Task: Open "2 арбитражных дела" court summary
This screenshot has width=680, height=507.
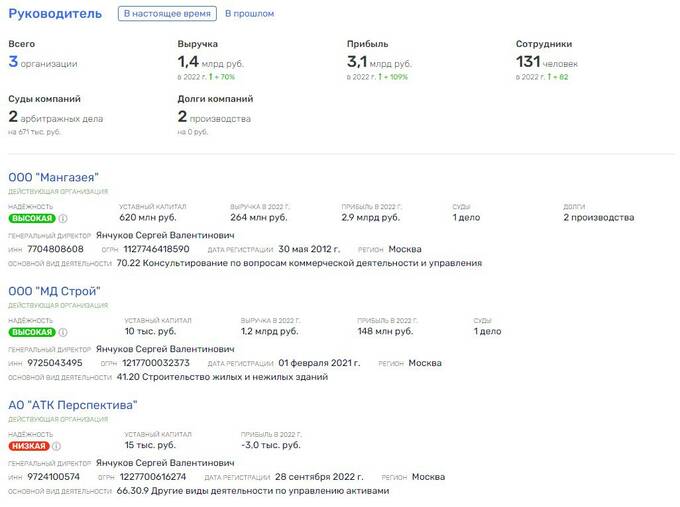Action: pyautogui.click(x=55, y=118)
